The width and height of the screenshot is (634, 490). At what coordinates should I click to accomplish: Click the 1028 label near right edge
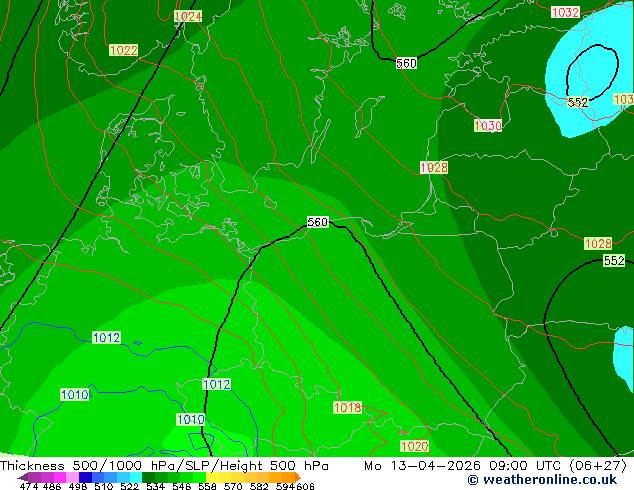pyautogui.click(x=598, y=243)
